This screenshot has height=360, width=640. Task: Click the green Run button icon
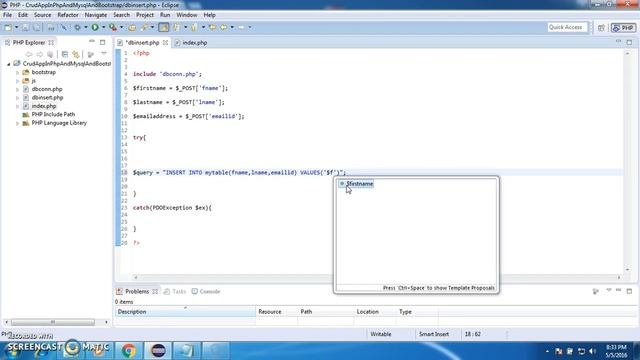pos(95,27)
